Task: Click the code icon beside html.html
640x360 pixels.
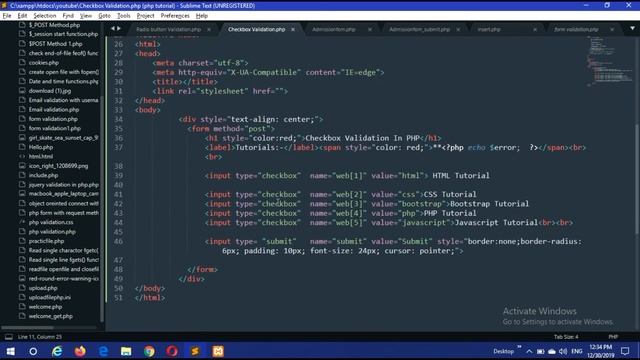Action: pos(22,156)
